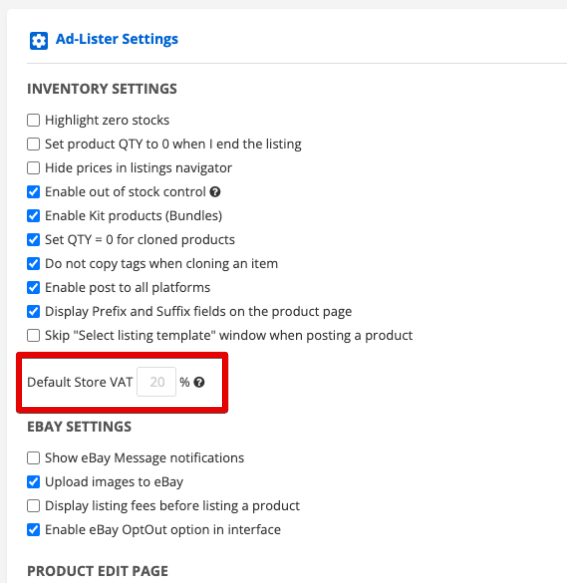This screenshot has width=567, height=583.
Task: Disable Enable post to all platforms
Action: point(33,287)
